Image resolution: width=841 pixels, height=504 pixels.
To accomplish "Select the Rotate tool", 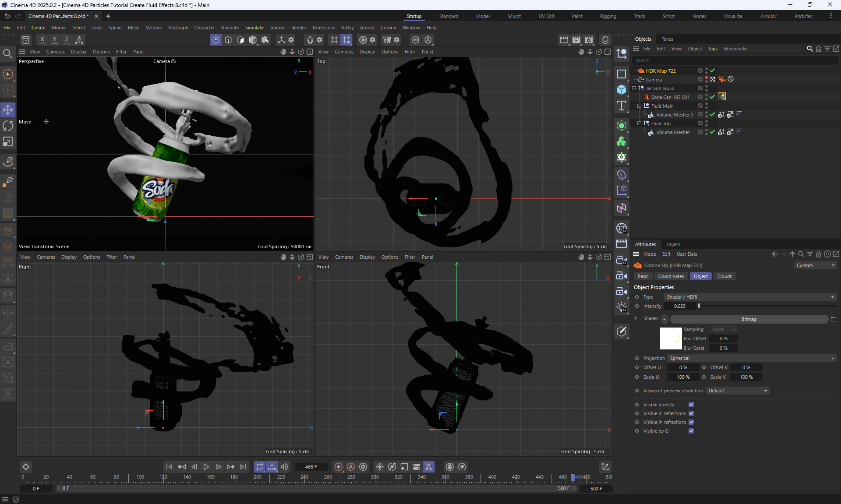I will [x=8, y=126].
